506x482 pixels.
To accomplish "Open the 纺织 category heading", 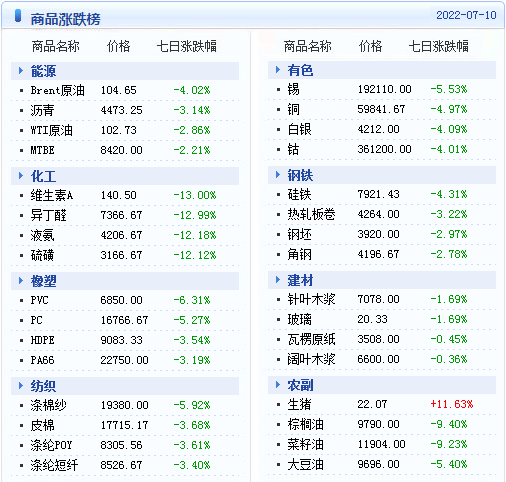I will pos(43,386).
